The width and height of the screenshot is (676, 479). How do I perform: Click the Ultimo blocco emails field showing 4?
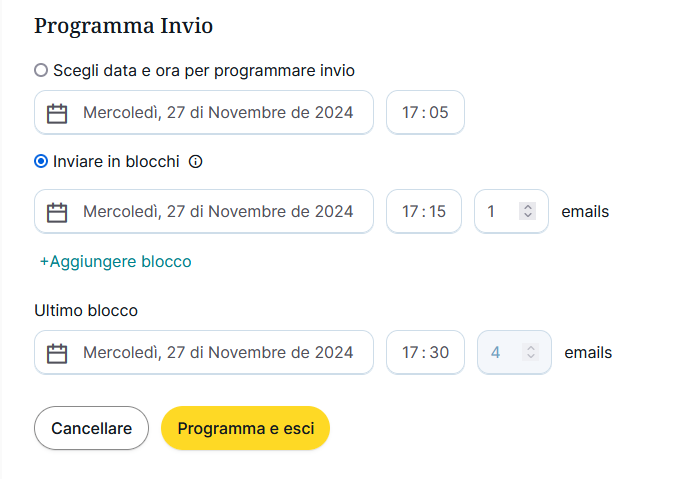[497, 353]
